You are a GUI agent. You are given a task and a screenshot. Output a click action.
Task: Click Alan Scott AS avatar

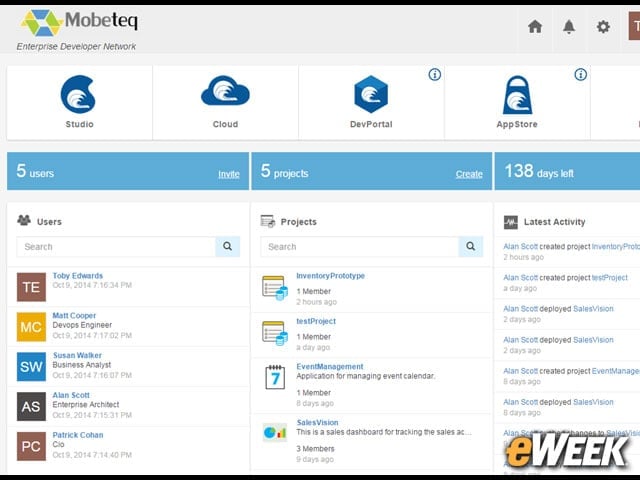point(31,407)
